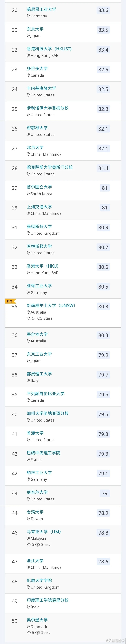126x644 pixels.
Task: Open the 慕尼黑工业大学 university link
Action: pos(41,9)
